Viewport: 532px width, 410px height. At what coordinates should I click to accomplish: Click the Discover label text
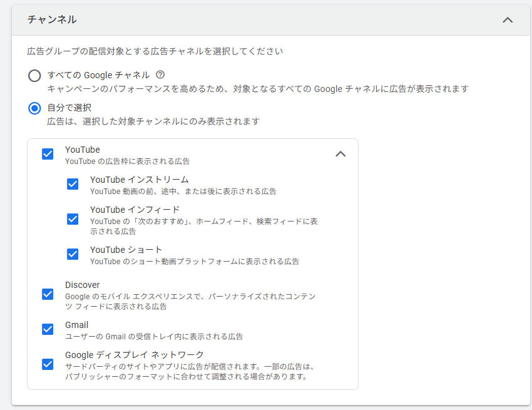coord(82,285)
